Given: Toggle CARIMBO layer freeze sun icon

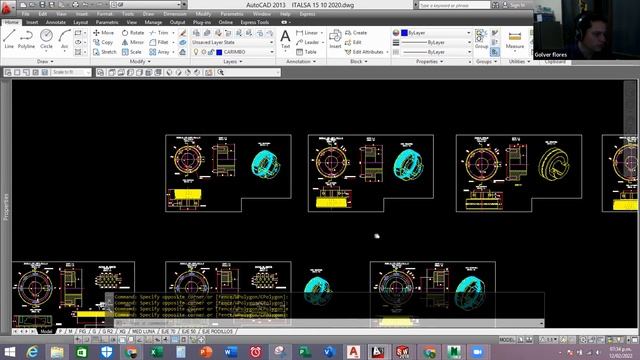Looking at the screenshot, I should tap(204, 52).
